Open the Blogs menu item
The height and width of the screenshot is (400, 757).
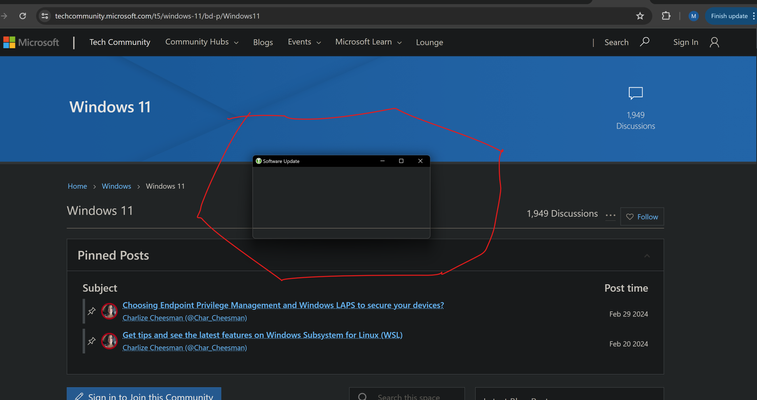(x=263, y=42)
